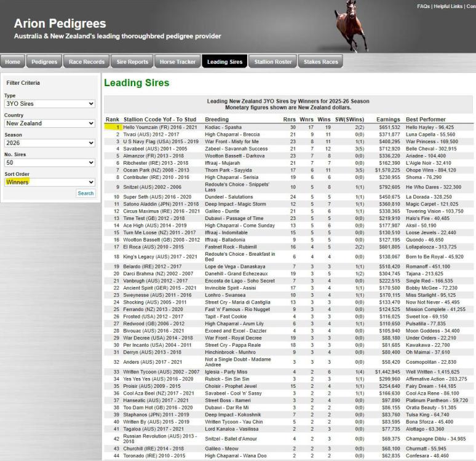Viewport: 476px width, 461px height.
Task: Open the FAQs link in the header
Action: 423,6
